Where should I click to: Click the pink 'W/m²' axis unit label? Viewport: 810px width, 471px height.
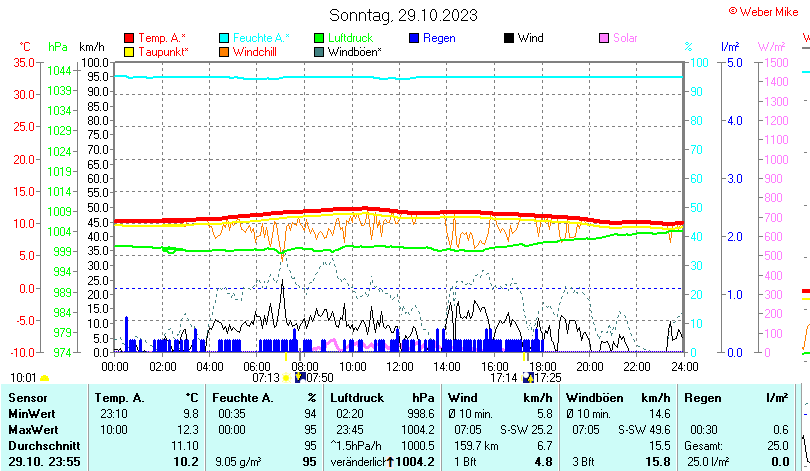point(771,47)
